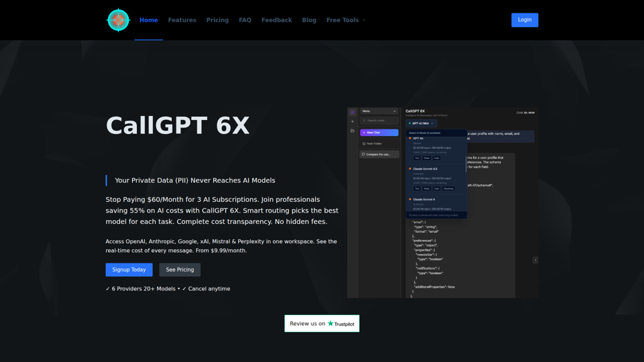Select the FAQ nav item

pos(245,19)
